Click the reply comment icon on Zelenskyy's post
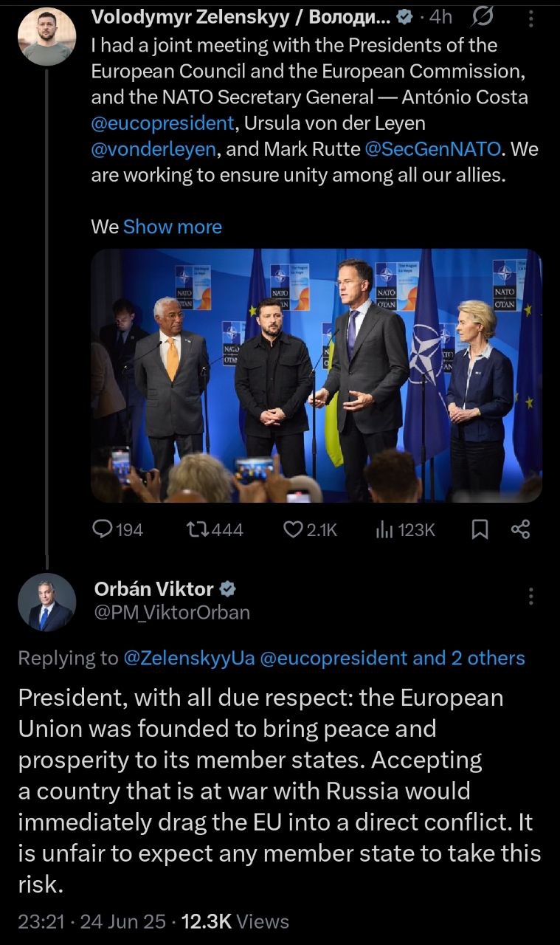The height and width of the screenshot is (945, 560). point(102,529)
